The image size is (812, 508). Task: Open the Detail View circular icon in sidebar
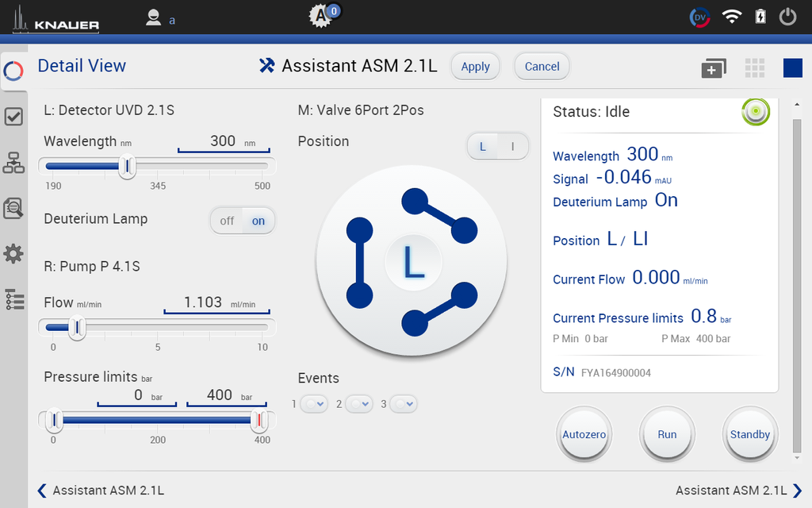[x=13, y=70]
